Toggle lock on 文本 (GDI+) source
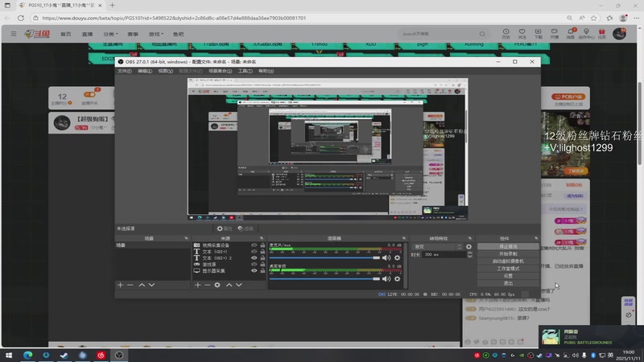Image resolution: width=644 pixels, height=362 pixels. (x=262, y=252)
